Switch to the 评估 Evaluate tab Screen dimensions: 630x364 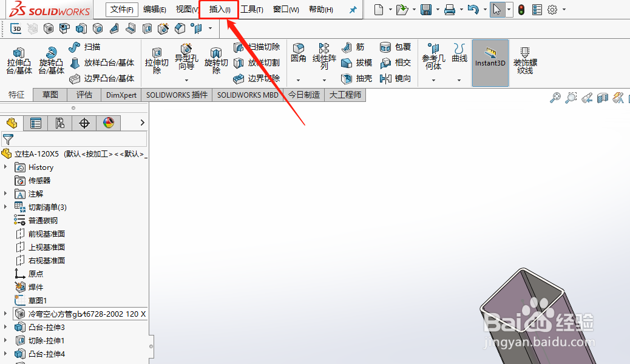84,95
